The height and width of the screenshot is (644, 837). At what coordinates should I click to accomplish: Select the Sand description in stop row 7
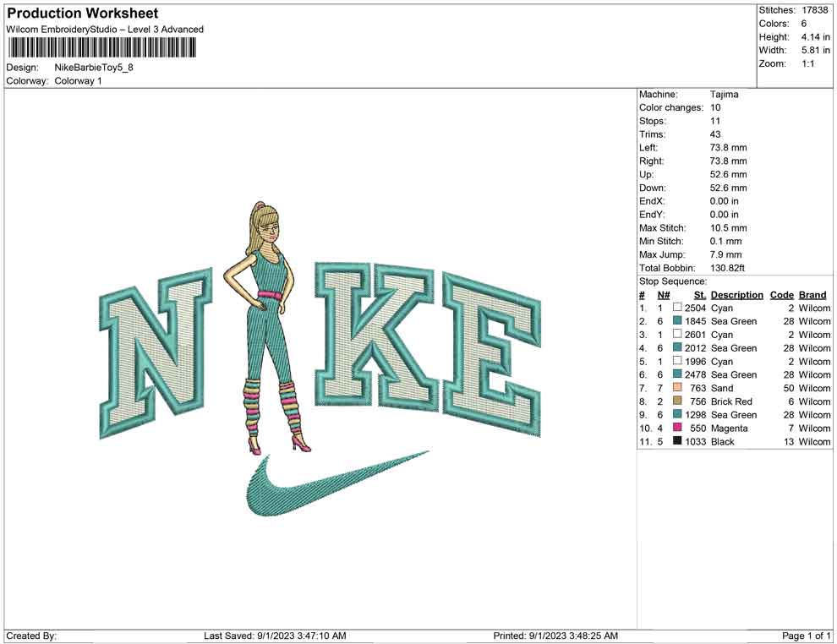pyautogui.click(x=722, y=389)
